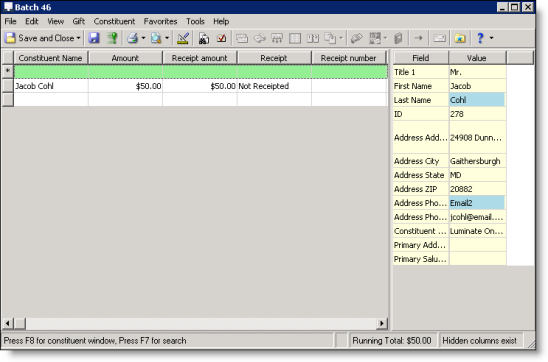The height and width of the screenshot is (362, 548).
Task: Click the Value column header
Action: [477, 58]
